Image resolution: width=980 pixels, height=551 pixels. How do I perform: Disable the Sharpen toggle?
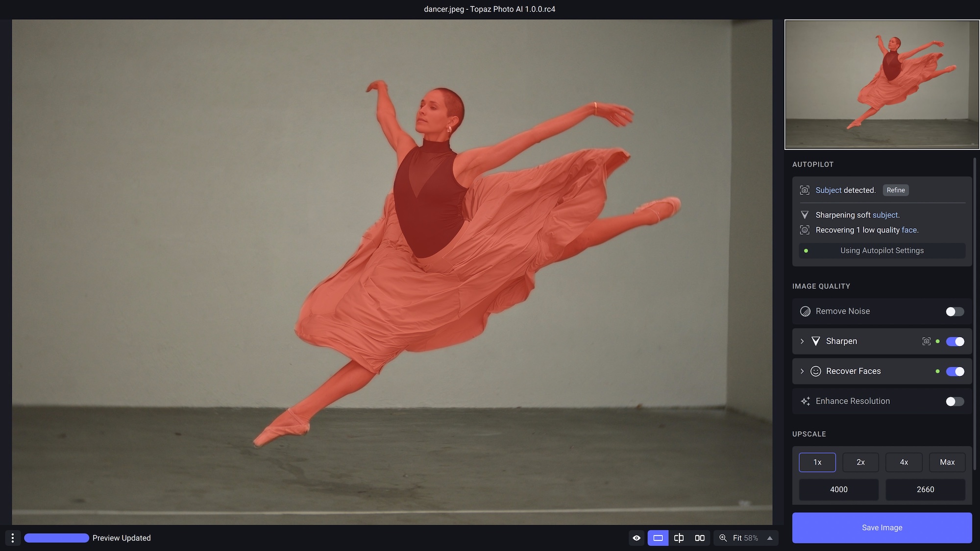point(955,341)
